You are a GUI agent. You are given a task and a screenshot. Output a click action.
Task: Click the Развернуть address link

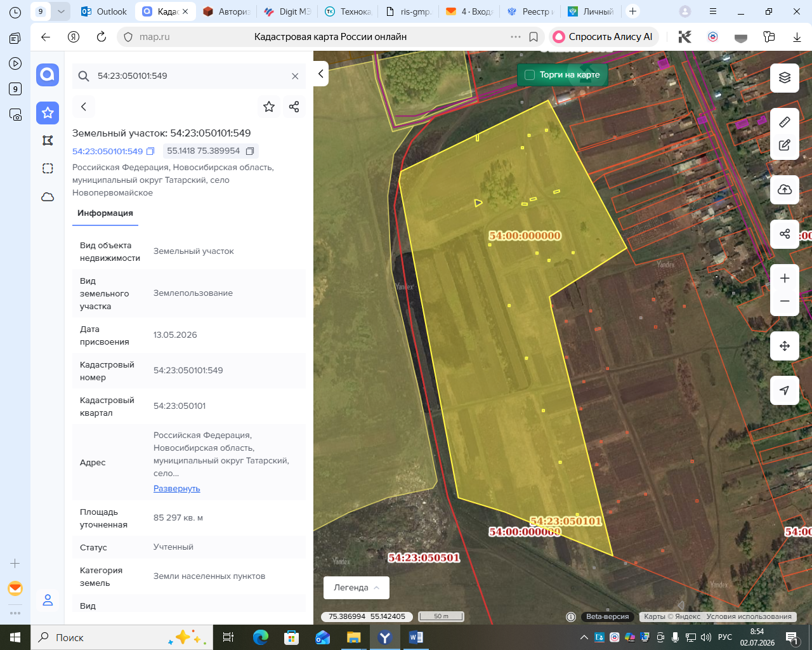click(x=177, y=489)
